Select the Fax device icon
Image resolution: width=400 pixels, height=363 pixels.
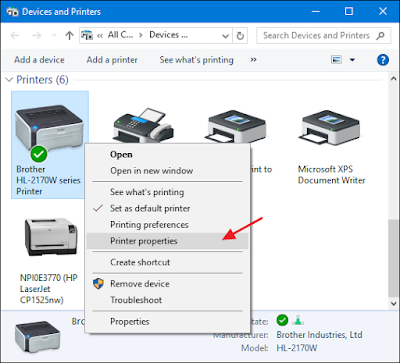click(144, 125)
